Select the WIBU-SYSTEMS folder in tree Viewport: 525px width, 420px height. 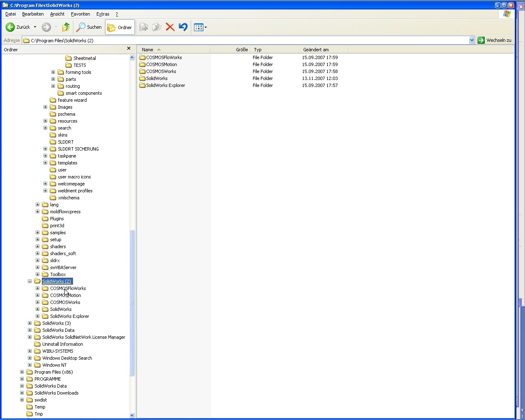tap(58, 351)
